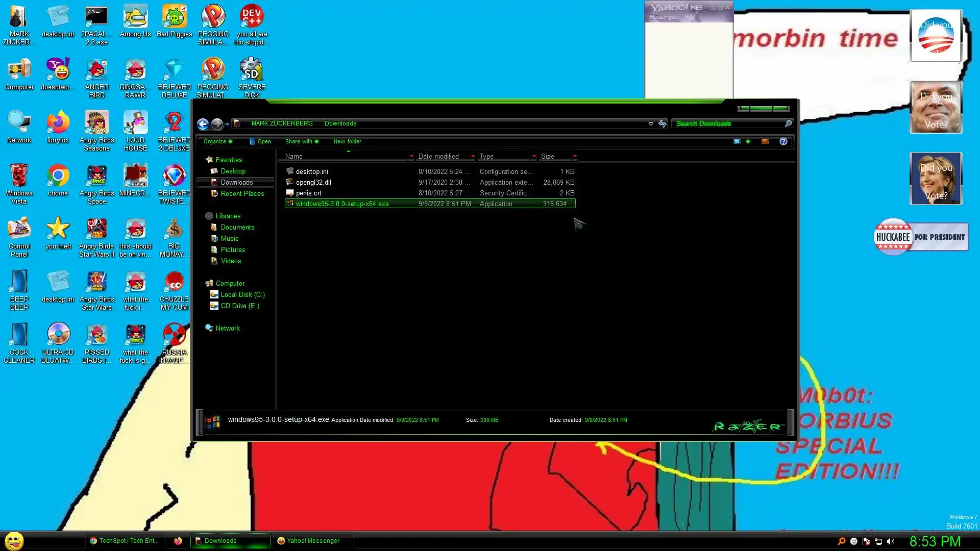Image resolution: width=980 pixels, height=551 pixels.
Task: Click the search magnifier in Search Downloads
Action: pyautogui.click(x=788, y=124)
